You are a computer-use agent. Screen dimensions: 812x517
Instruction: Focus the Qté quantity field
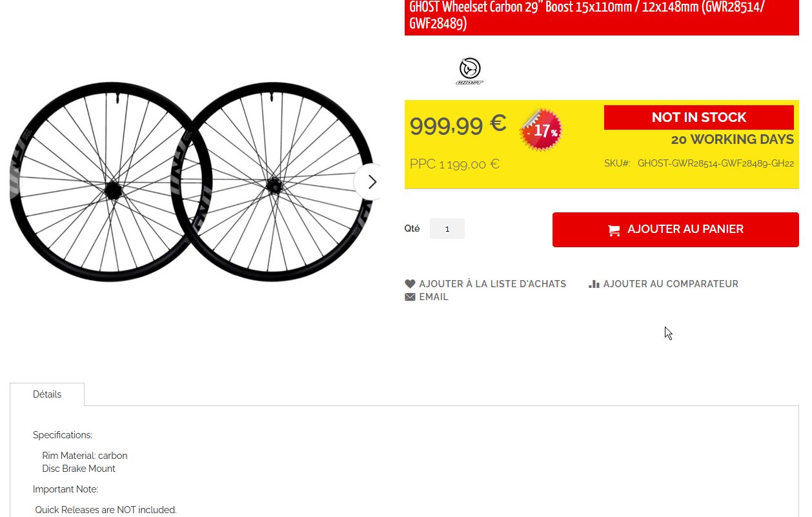[447, 228]
